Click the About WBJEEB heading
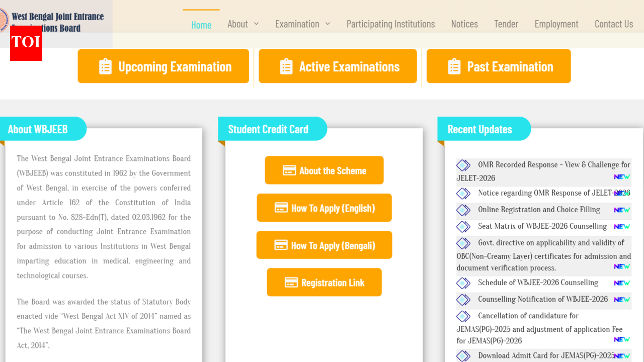Screen dimensions: 644x362 (38, 129)
